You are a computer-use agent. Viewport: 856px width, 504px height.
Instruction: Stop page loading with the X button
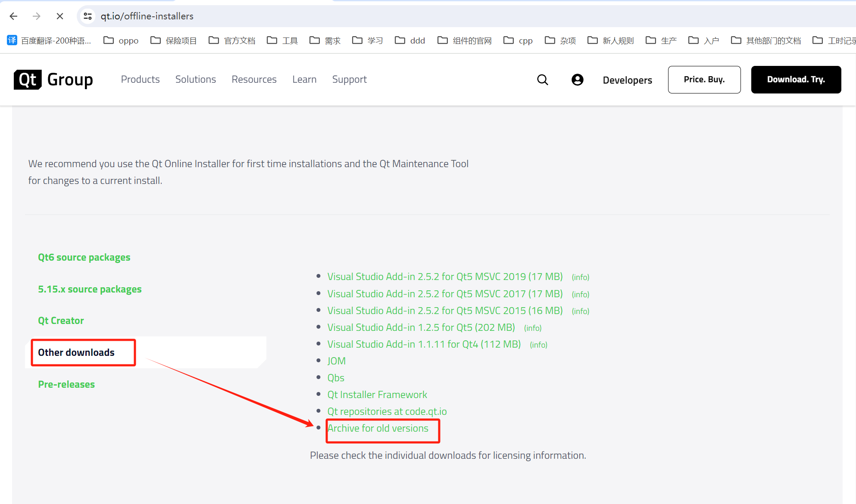click(x=60, y=16)
